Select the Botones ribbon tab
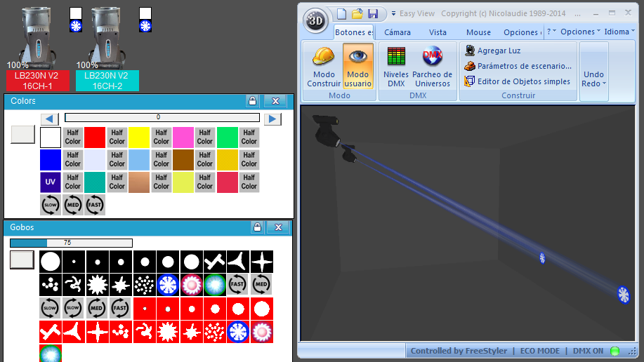The width and height of the screenshot is (644, 362). (354, 32)
